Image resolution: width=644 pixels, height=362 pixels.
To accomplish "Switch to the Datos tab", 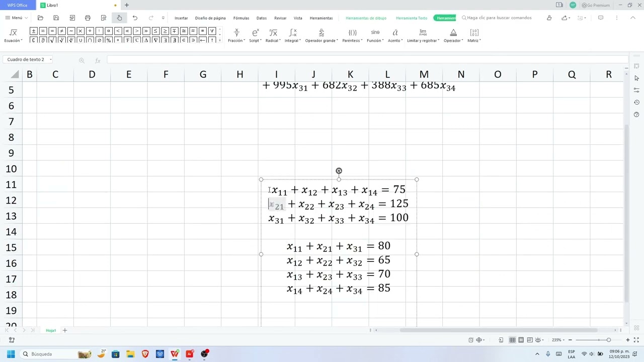I will pos(262,18).
